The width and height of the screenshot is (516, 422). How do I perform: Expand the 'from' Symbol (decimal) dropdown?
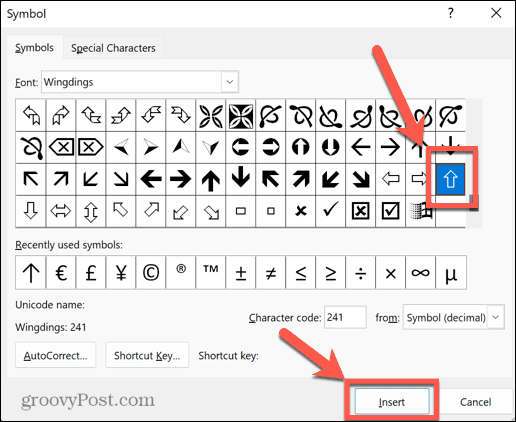click(x=453, y=317)
